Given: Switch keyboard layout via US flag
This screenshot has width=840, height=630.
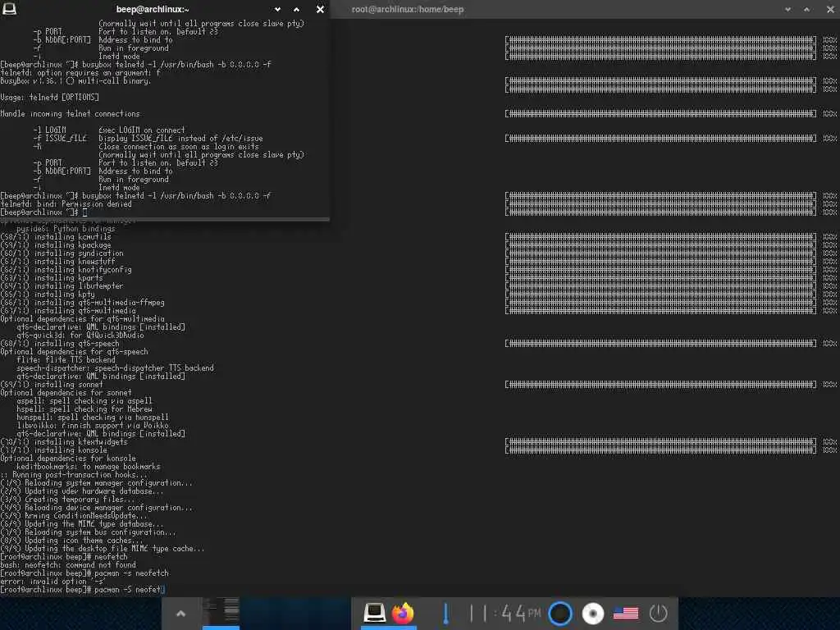Looking at the screenshot, I should (x=626, y=614).
